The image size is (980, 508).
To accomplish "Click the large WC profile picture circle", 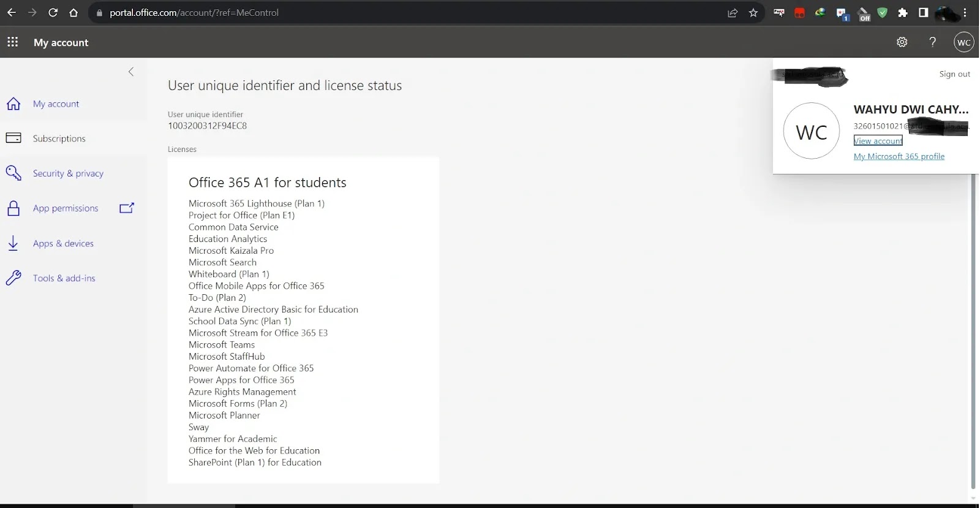I will [812, 131].
